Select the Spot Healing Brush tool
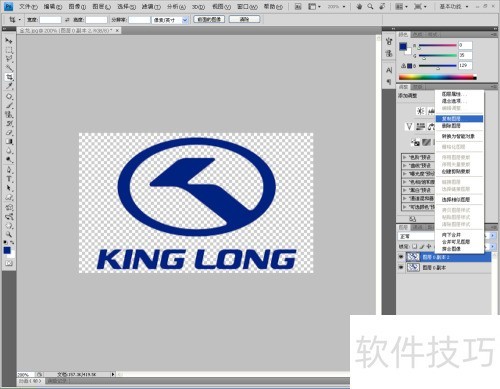500x389 pixels. point(9,97)
